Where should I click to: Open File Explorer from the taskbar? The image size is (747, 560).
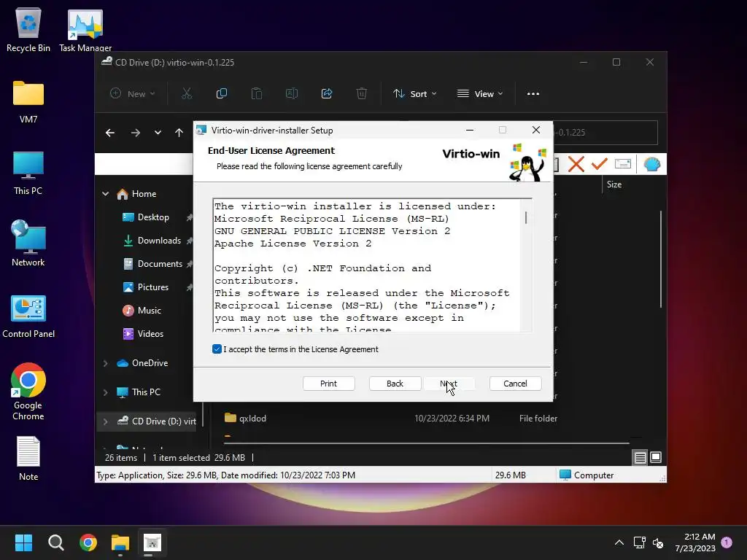120,542
